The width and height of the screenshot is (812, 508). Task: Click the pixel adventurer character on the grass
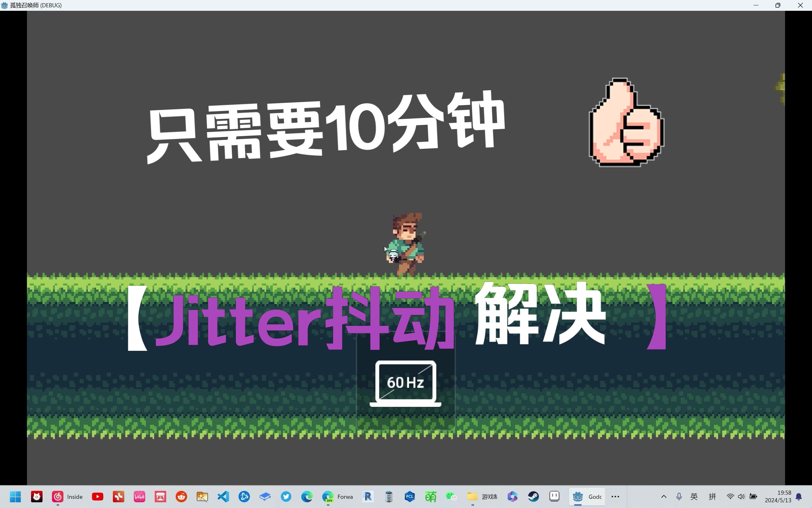click(x=406, y=244)
